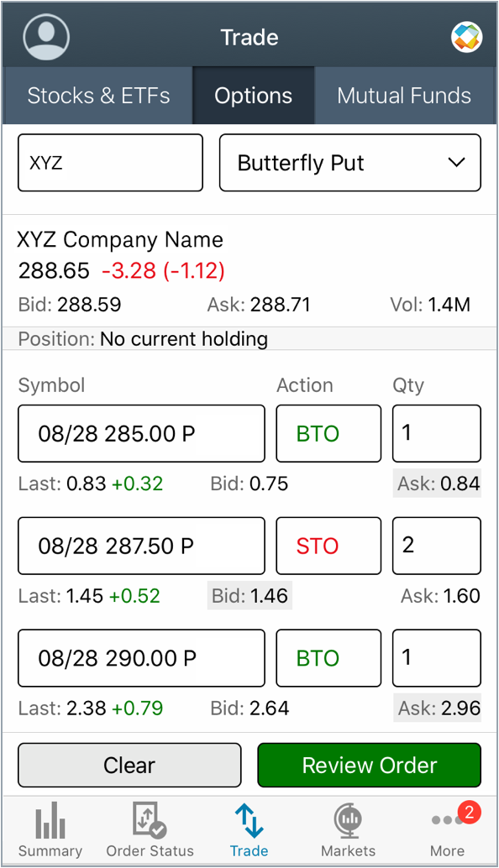Viewport: 499px width, 868px height.
Task: Toggle the first leg action from BTO
Action: tap(328, 433)
